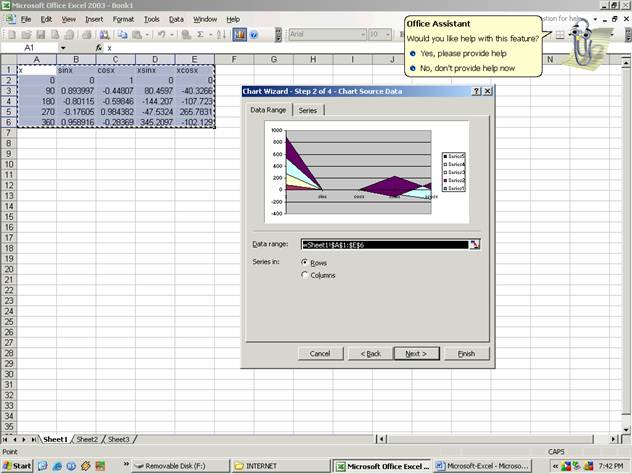Image resolution: width=632 pixels, height=474 pixels.
Task: Click the Chart Wizard help question-mark button
Action: tap(476, 91)
